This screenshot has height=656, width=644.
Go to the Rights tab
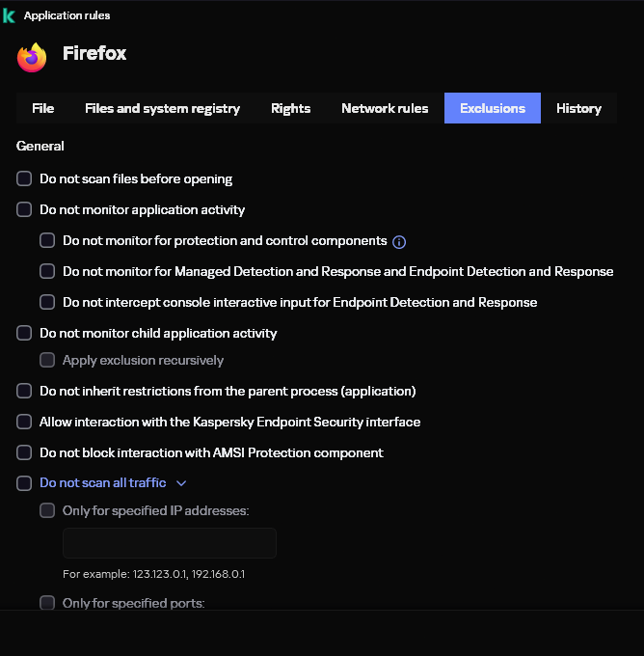point(290,108)
